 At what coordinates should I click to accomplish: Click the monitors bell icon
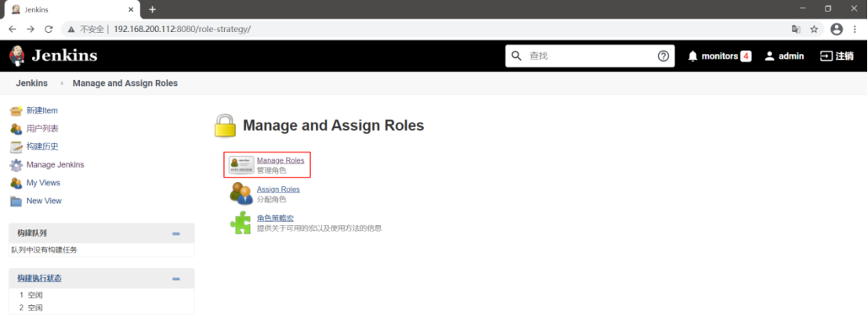(693, 56)
